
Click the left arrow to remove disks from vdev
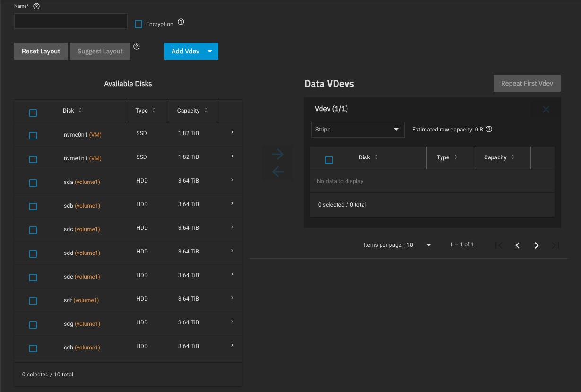(x=278, y=172)
